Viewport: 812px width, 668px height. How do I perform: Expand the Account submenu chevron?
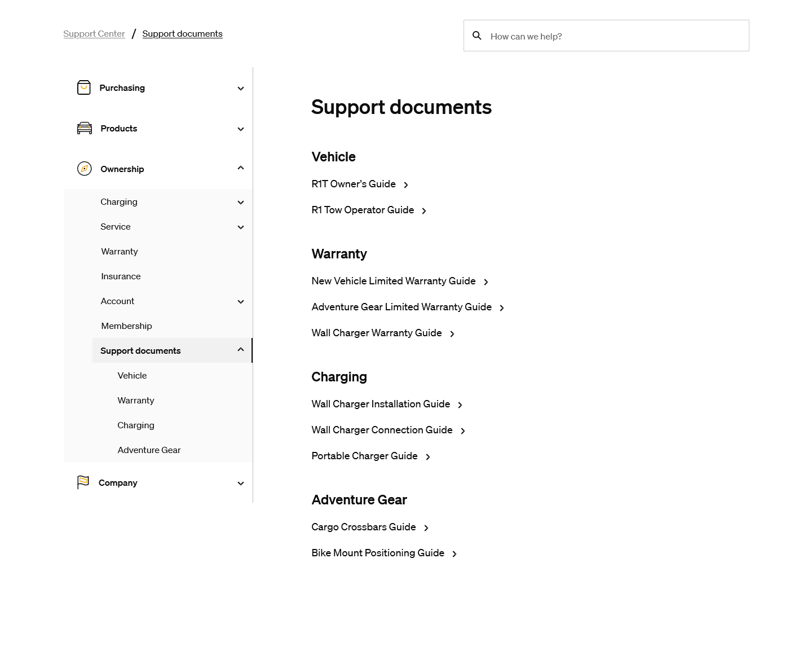point(241,302)
